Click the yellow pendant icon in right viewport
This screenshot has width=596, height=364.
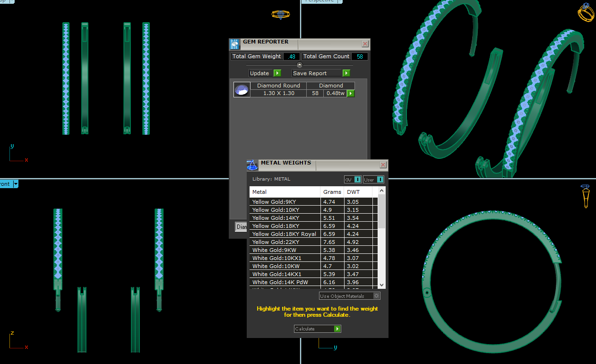(585, 196)
